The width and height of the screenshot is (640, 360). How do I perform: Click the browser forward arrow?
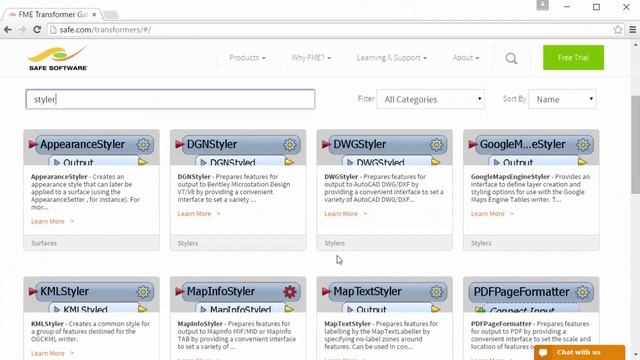click(x=22, y=30)
